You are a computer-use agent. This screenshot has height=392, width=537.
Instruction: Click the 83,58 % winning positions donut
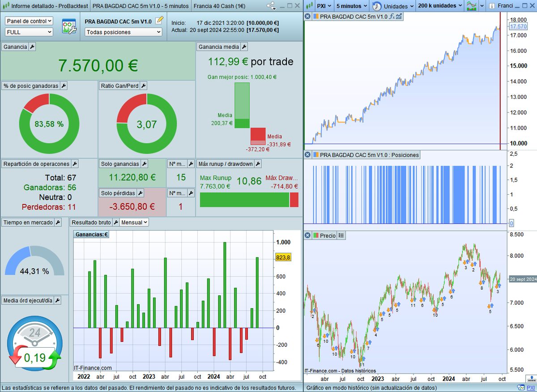49,124
